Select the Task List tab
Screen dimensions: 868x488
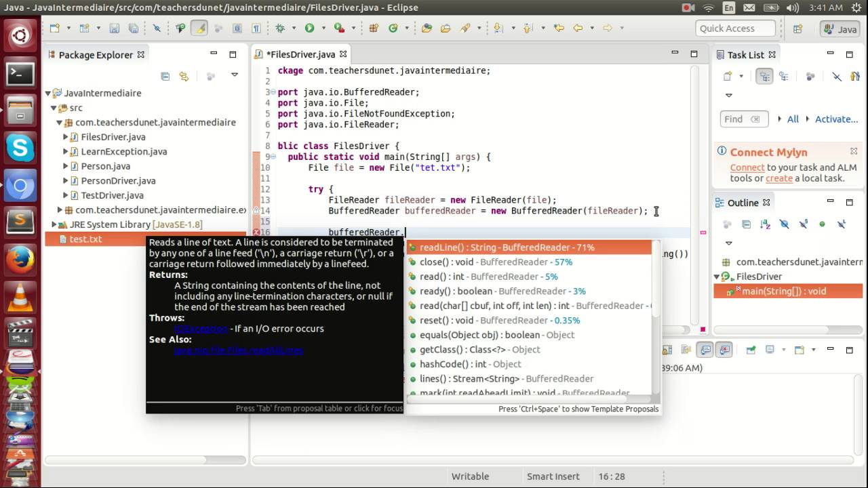point(745,55)
